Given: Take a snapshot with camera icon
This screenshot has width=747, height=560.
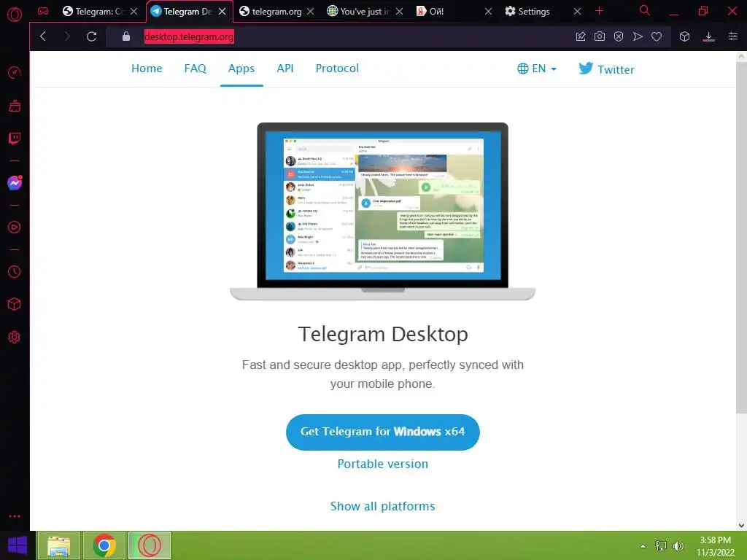Looking at the screenshot, I should [600, 36].
